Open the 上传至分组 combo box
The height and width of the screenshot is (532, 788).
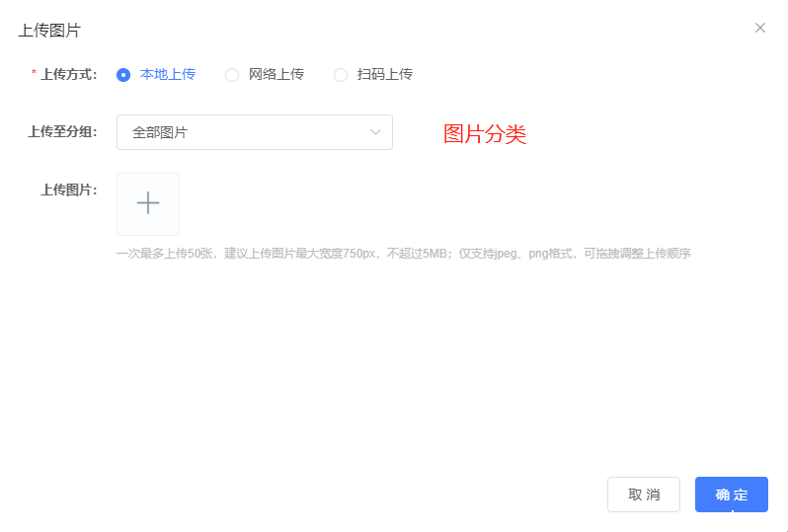pyautogui.click(x=254, y=132)
